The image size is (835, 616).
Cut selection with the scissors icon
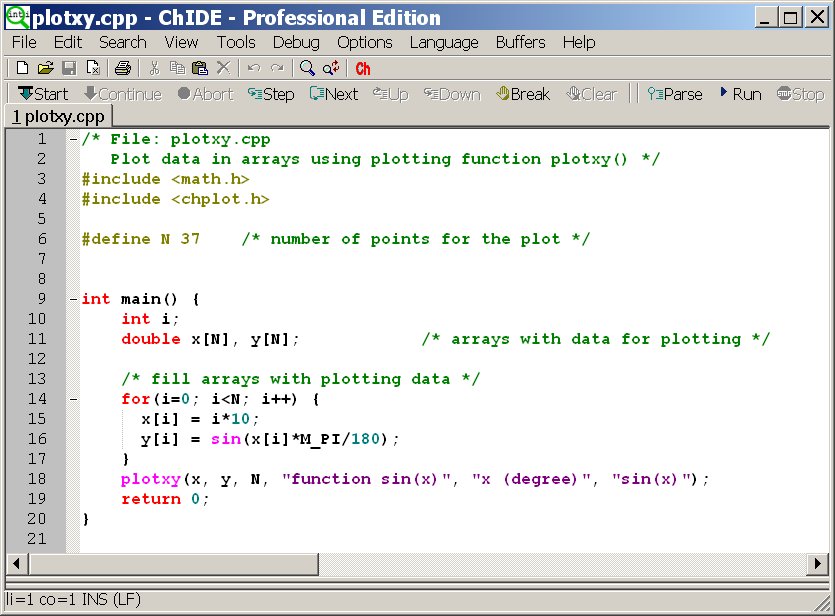tap(154, 68)
